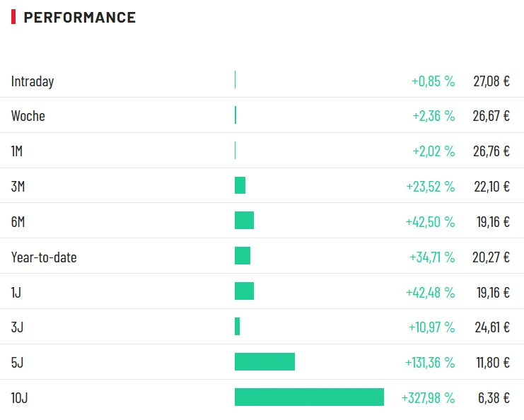
Task: Click the 3M green performance bar
Action: pos(240,185)
